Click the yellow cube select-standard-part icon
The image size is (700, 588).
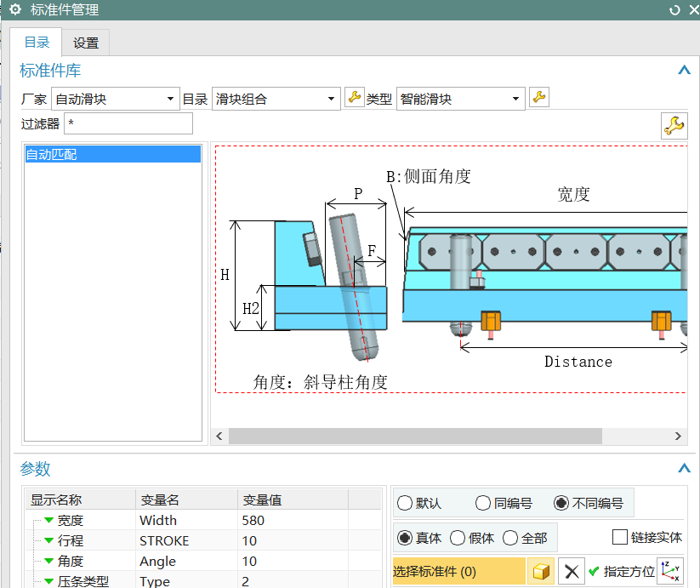(x=541, y=571)
